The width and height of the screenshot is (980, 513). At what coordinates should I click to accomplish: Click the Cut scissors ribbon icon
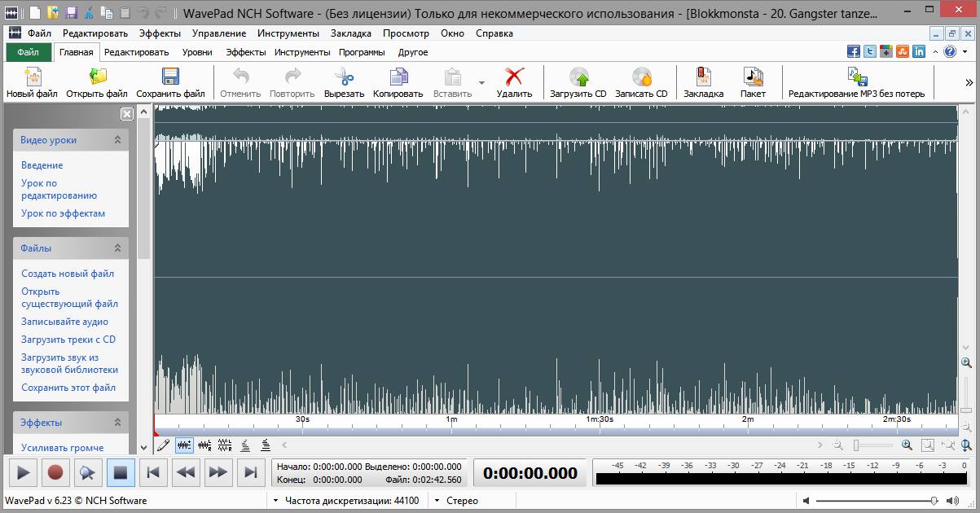344,77
